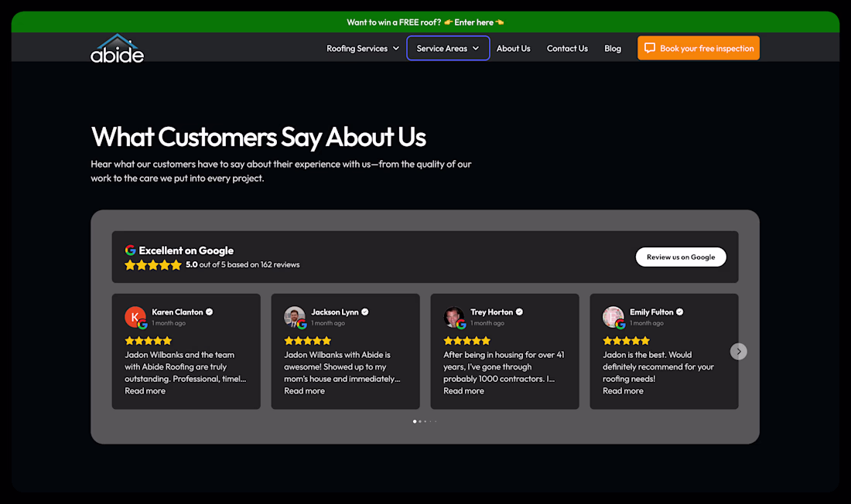This screenshot has height=504, width=851.
Task: Click Karen Clanton's star rating
Action: click(149, 341)
